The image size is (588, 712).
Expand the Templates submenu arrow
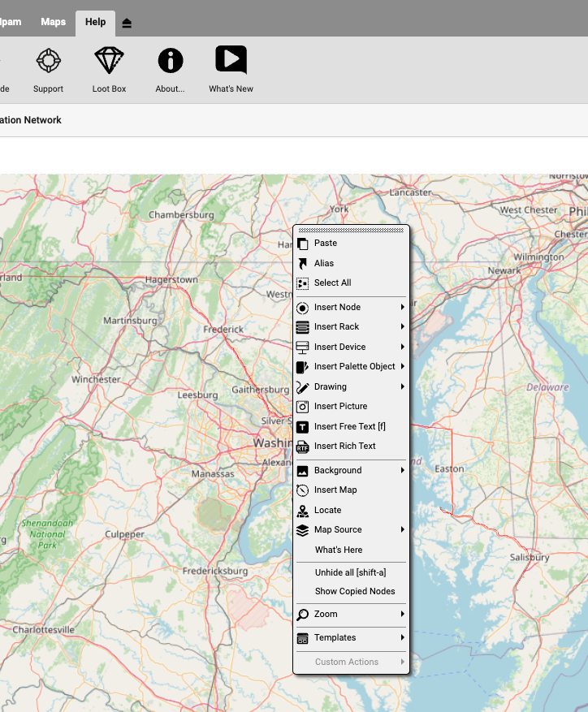402,638
